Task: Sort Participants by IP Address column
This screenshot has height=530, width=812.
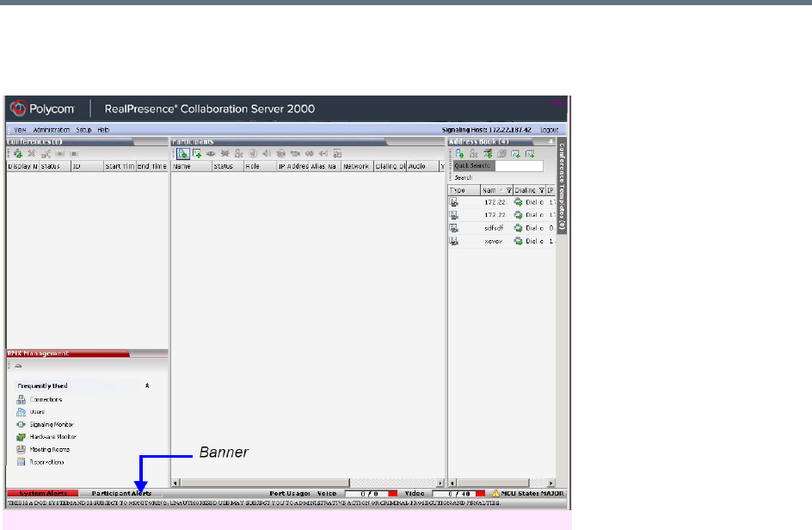Action: click(292, 166)
